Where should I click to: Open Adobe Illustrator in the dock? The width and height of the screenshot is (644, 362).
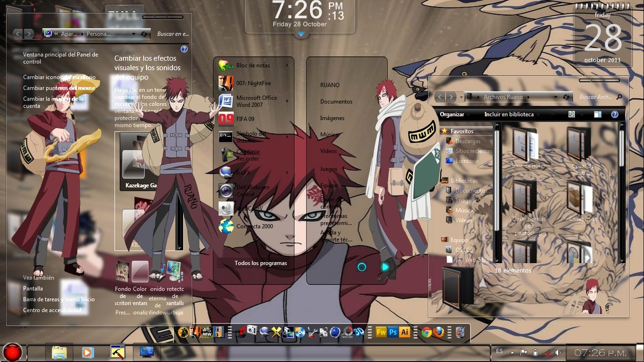click(404, 332)
